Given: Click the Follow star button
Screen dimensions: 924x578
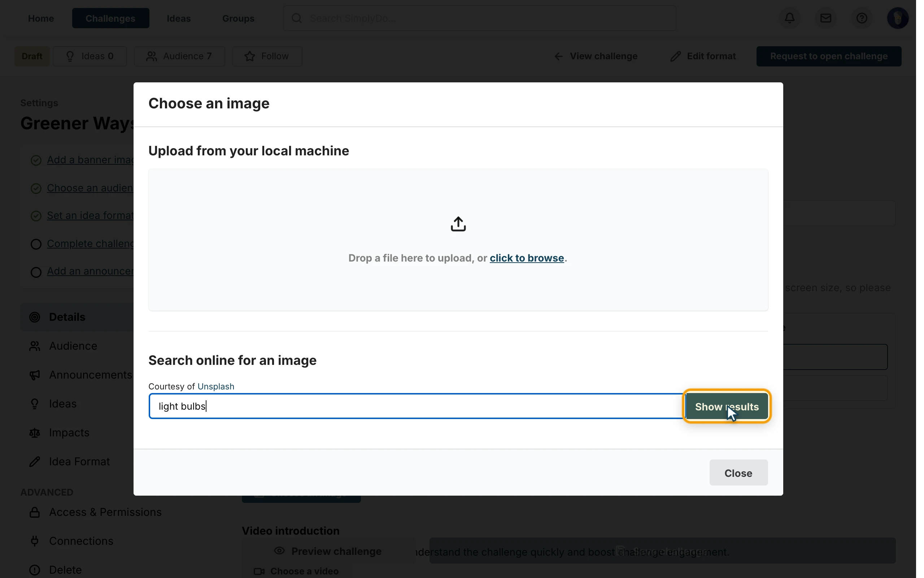Looking at the screenshot, I should (x=267, y=56).
